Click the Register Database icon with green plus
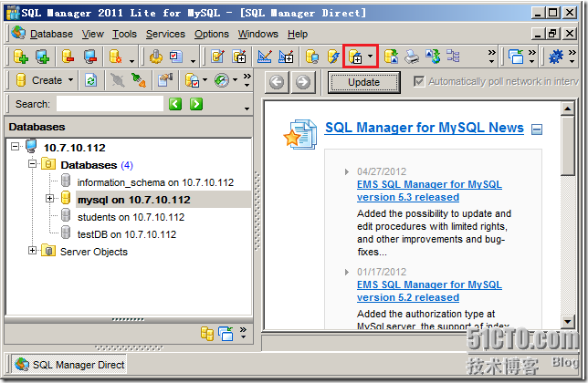Viewport: 588px width, 383px height. pyautogui.click(x=42, y=57)
